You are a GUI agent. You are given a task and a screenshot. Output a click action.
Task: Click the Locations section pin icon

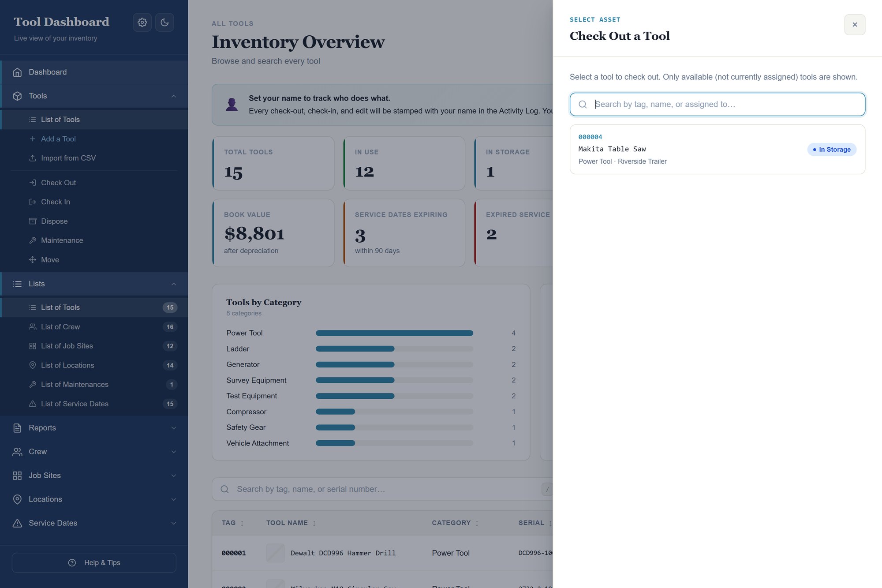click(x=17, y=499)
